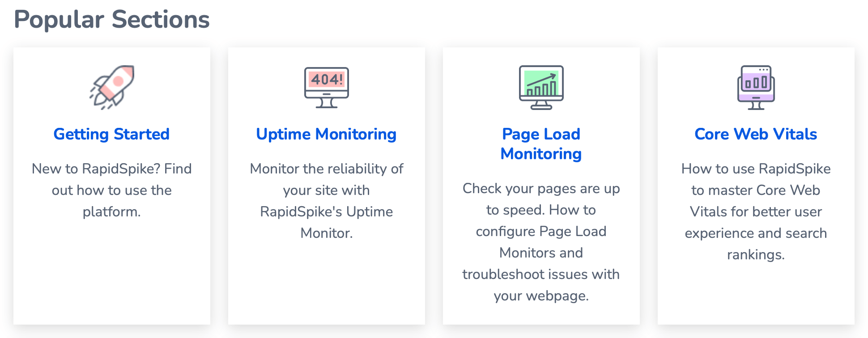Click 'troubleshoot issues with your webpage' text
The image size is (868, 338).
tap(541, 285)
